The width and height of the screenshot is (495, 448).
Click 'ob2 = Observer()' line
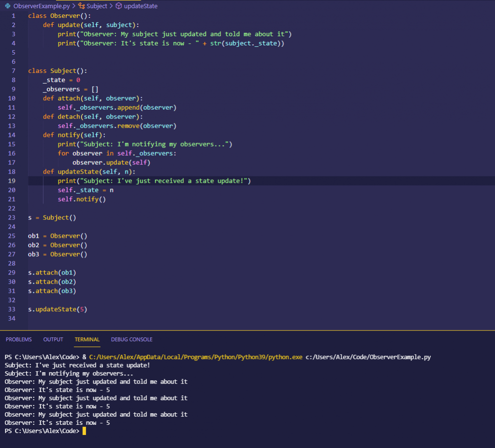pos(58,245)
